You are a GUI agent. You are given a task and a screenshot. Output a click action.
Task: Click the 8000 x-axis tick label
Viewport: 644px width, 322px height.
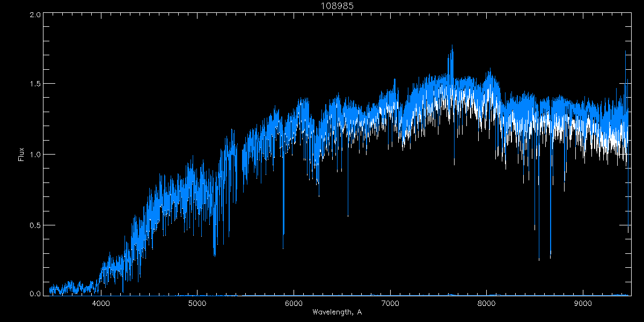[487, 304]
